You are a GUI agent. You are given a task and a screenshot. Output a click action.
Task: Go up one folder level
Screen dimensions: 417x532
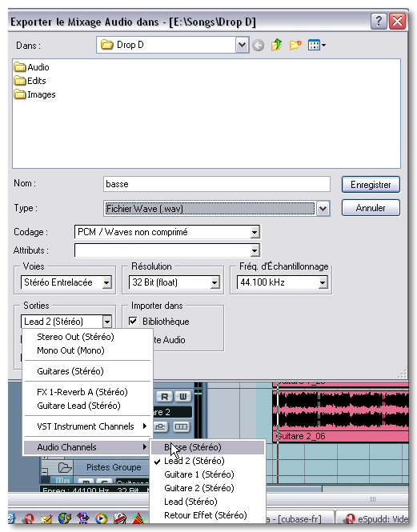(277, 45)
